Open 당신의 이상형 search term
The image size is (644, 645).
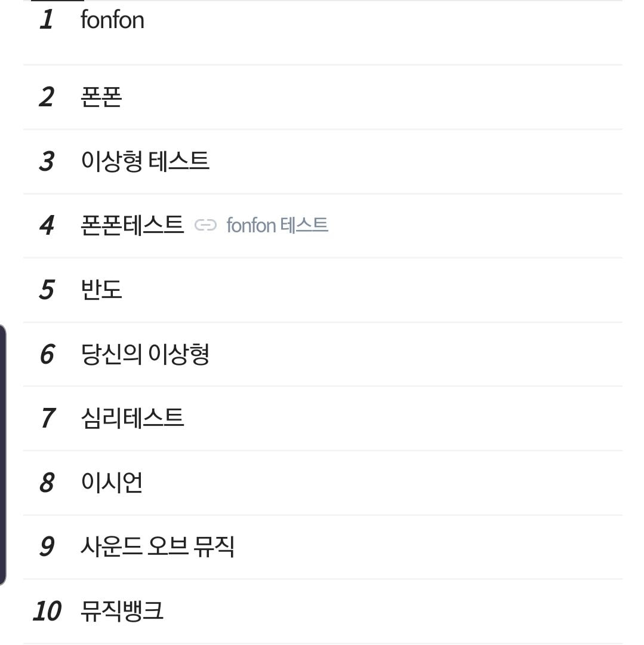pos(145,354)
